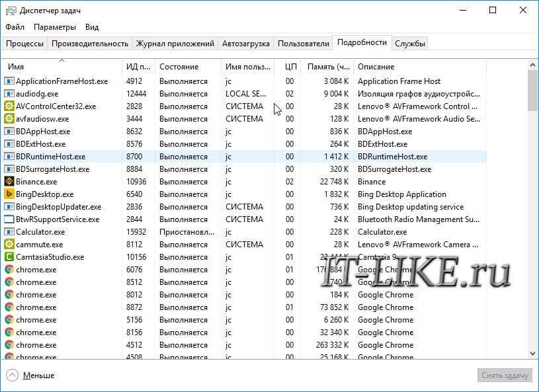The image size is (539, 392).
Task: Click the BDSurrogateHost.exe process icon
Action: [9, 169]
